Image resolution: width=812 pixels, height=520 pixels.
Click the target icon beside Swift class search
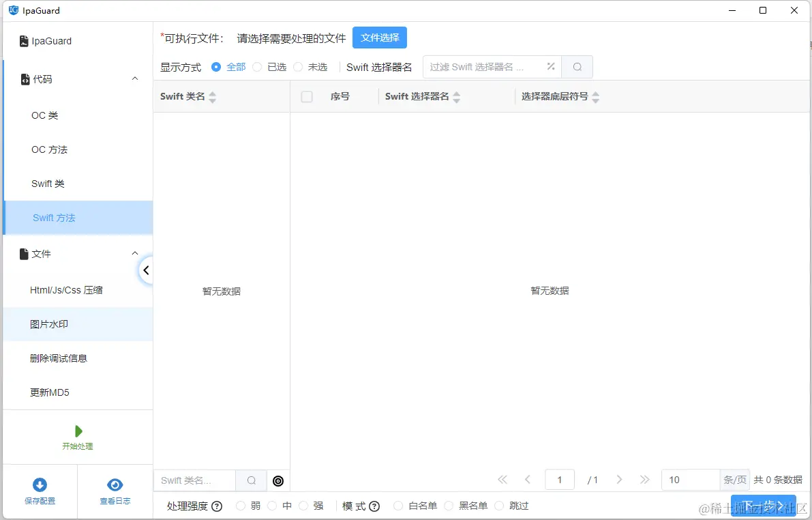pyautogui.click(x=278, y=480)
